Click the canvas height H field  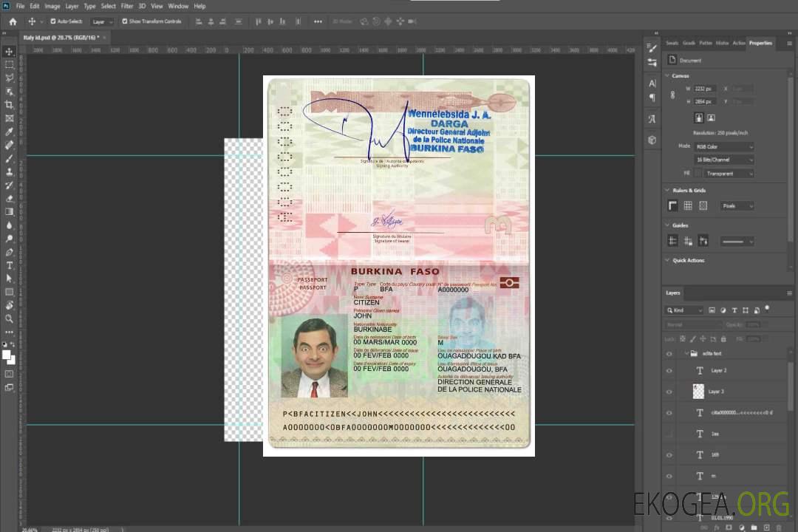point(706,102)
